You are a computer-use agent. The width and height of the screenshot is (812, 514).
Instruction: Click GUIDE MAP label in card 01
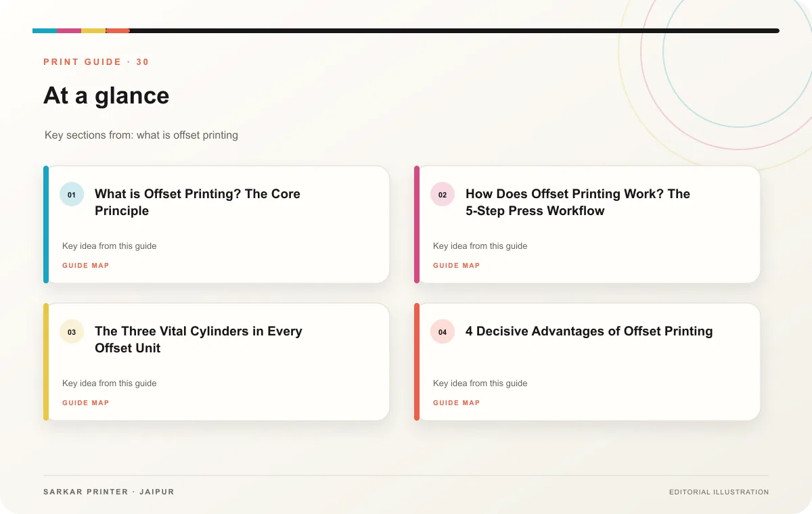86,266
